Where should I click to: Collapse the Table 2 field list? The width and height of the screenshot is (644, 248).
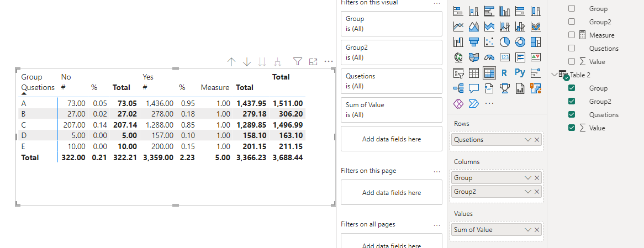point(555,75)
